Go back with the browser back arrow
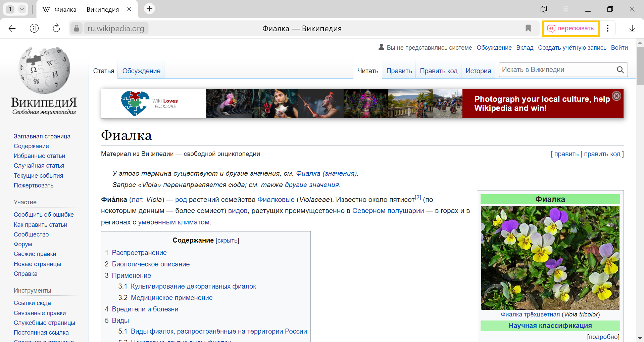The width and height of the screenshot is (644, 342). click(12, 29)
